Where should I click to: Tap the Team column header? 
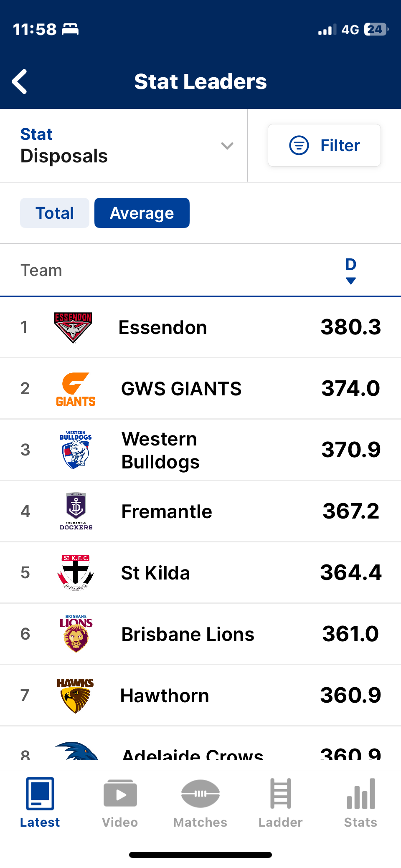tap(41, 271)
